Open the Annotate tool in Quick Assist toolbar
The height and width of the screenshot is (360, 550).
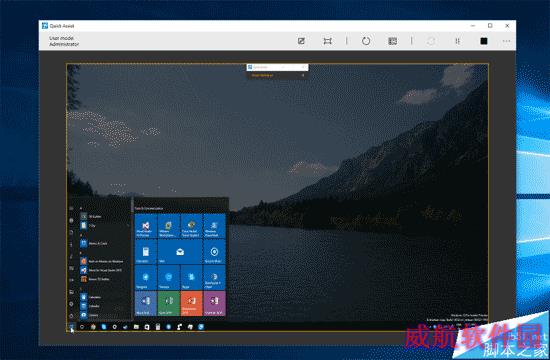tap(301, 41)
